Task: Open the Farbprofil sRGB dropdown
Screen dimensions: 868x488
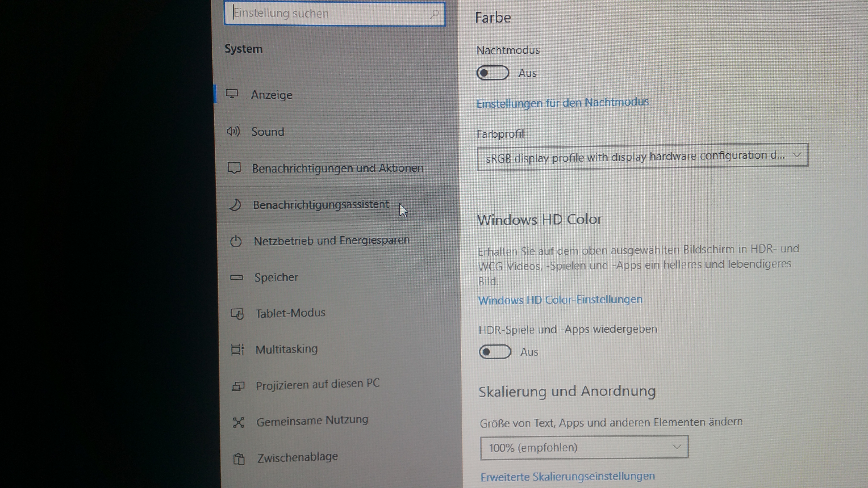Action: point(642,156)
